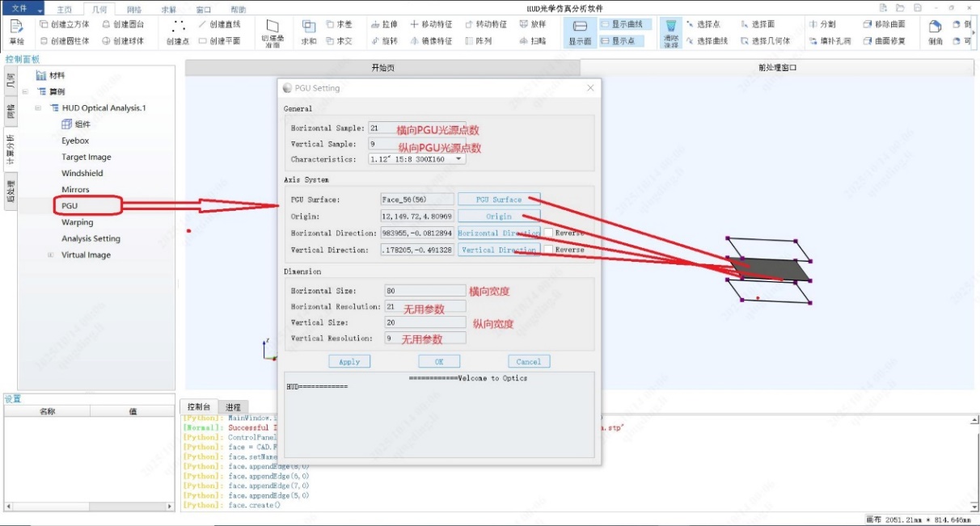Apply the 求和 boolean union tool
Viewport: 980px width, 526px height.
point(309,32)
